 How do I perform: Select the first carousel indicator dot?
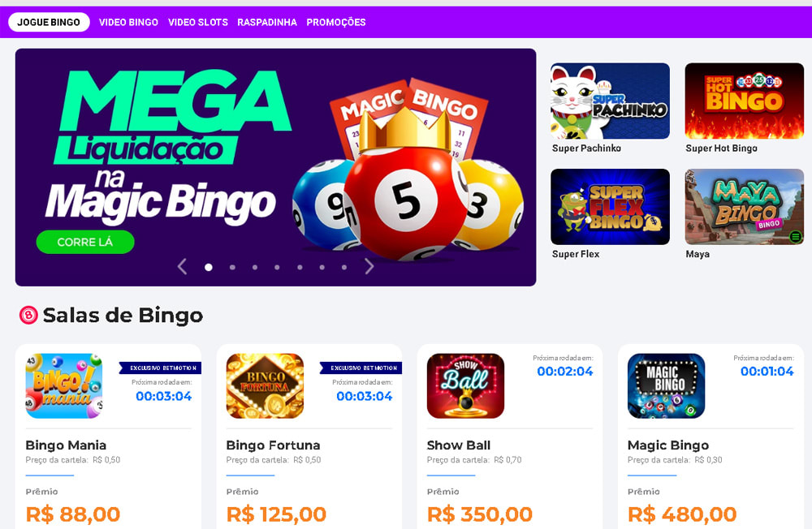(x=208, y=267)
